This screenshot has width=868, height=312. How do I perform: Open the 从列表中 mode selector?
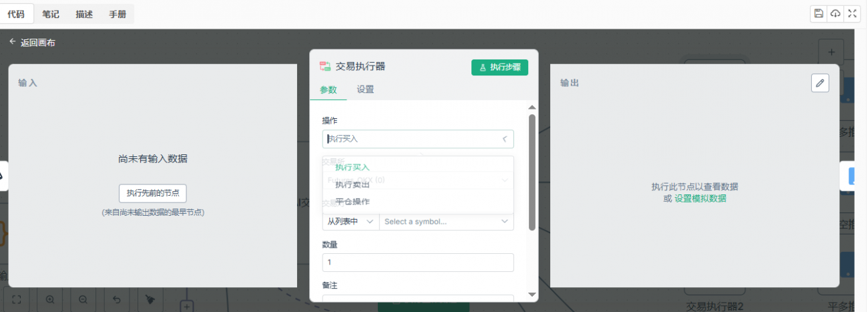350,222
